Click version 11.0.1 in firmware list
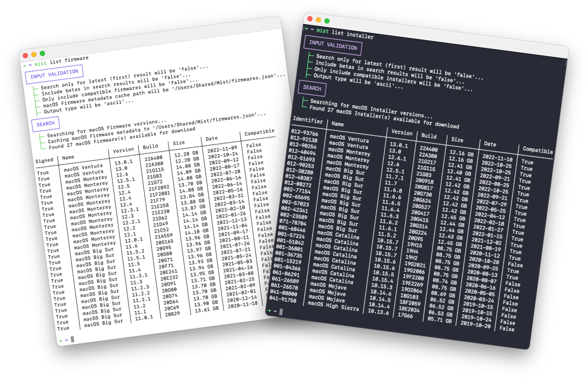Viewport: 588px width, 377px height. coord(144,318)
